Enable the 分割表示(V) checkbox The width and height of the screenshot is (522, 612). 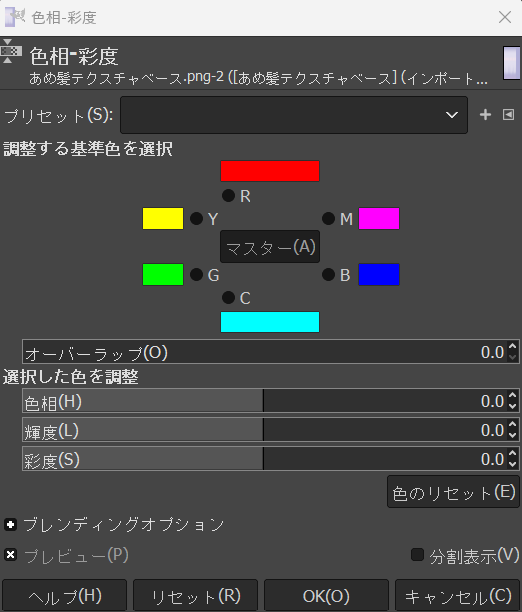(x=417, y=555)
